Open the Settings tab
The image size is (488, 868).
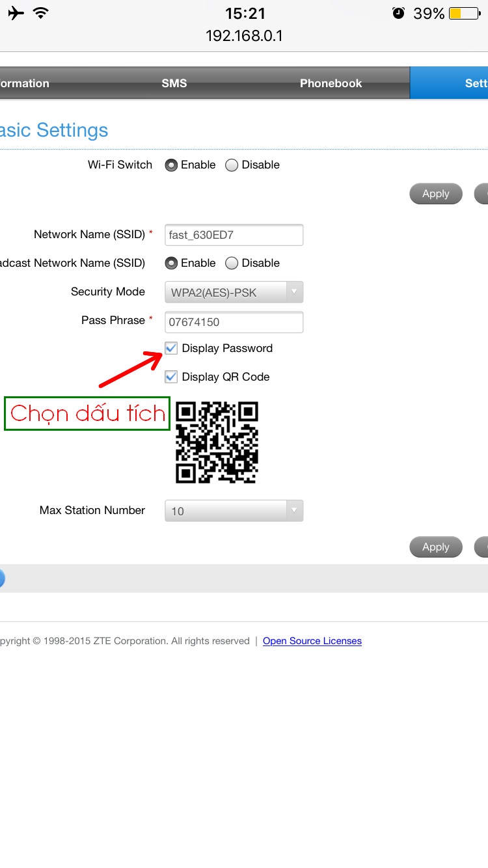[450, 83]
